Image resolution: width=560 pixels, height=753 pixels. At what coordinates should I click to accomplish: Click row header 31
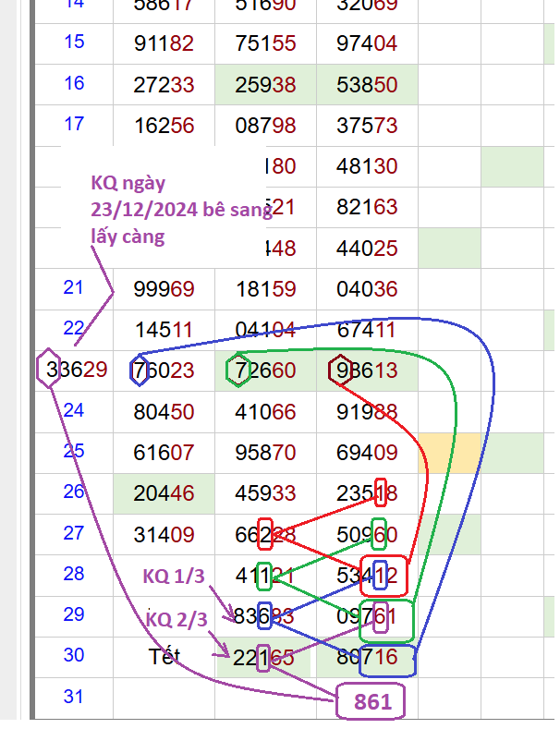(74, 698)
